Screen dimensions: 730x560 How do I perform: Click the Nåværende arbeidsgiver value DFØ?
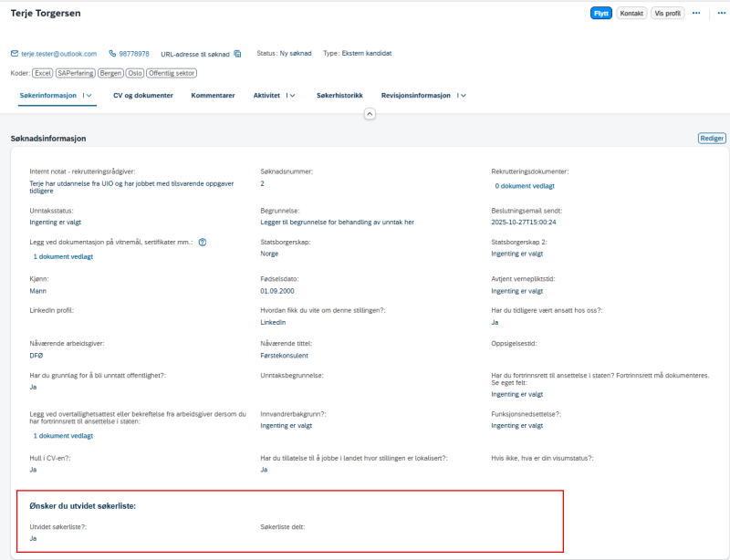coord(36,355)
